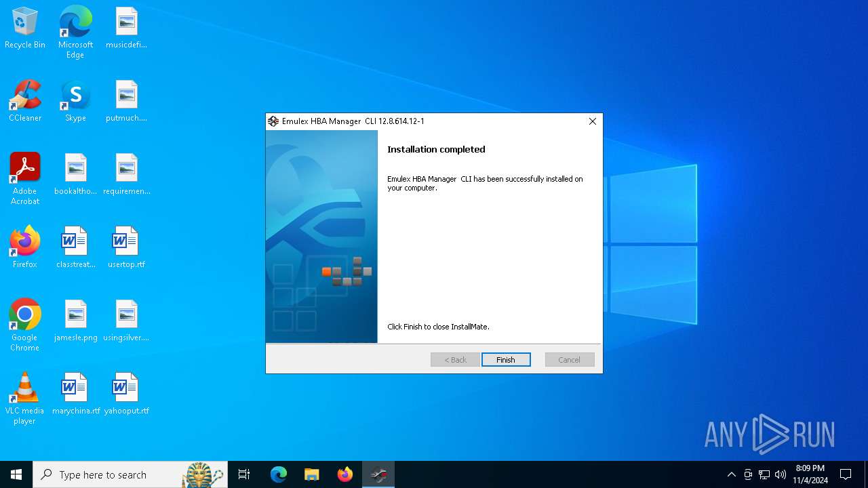Screen dimensions: 868x488
Task: Launch Firefox from the taskbar
Action: coord(345,474)
